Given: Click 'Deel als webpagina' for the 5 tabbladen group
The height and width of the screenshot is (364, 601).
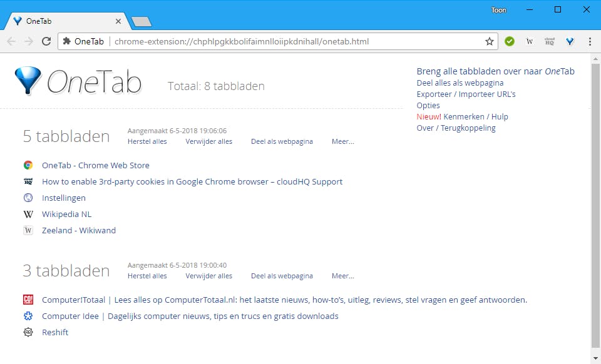Looking at the screenshot, I should point(282,141).
